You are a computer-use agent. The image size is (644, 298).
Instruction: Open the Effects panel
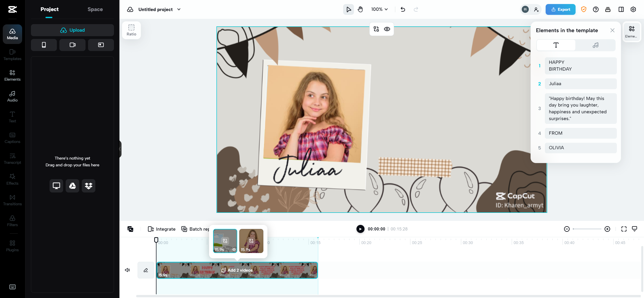point(12,179)
